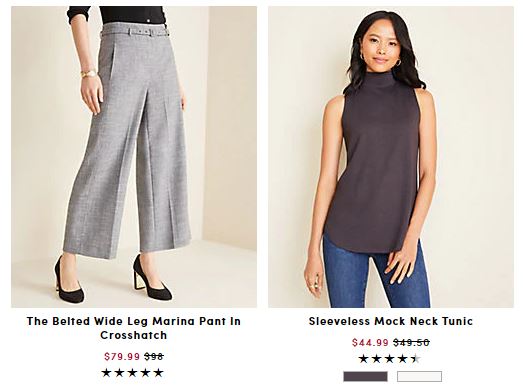
Task: Click the first star of the Marina Pant rating
Action: (106, 373)
